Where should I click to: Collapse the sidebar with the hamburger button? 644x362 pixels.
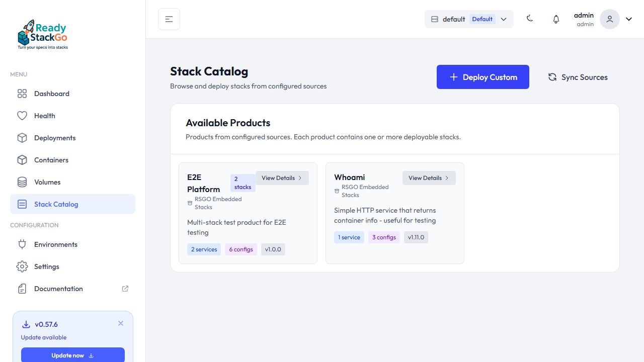click(x=169, y=19)
